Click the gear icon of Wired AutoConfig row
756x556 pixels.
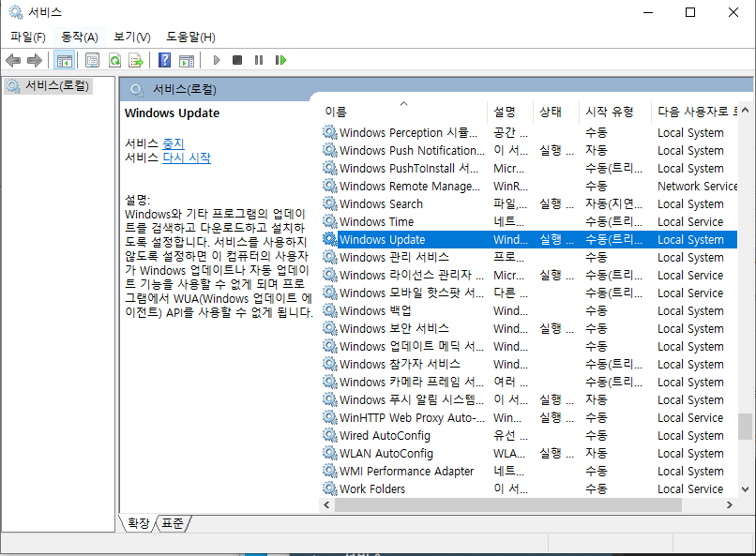click(x=330, y=436)
